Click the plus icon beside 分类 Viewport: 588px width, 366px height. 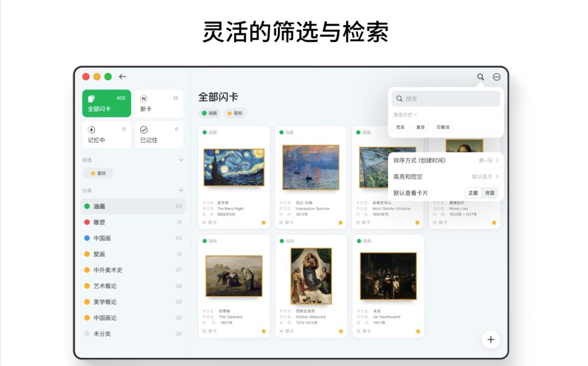click(x=181, y=189)
